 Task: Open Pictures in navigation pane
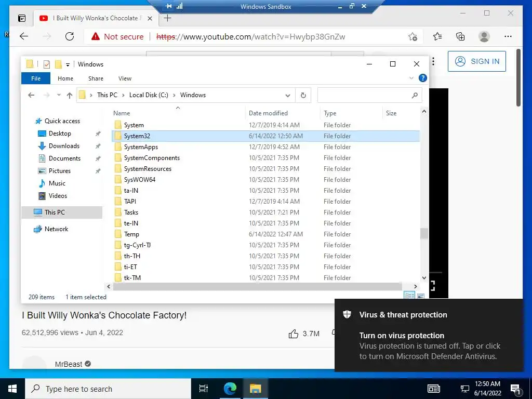[59, 170]
